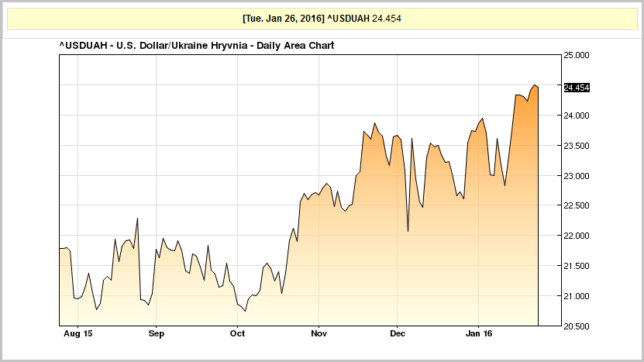Click the 'Sep' x-axis label
The image size is (644, 362).
(156, 333)
